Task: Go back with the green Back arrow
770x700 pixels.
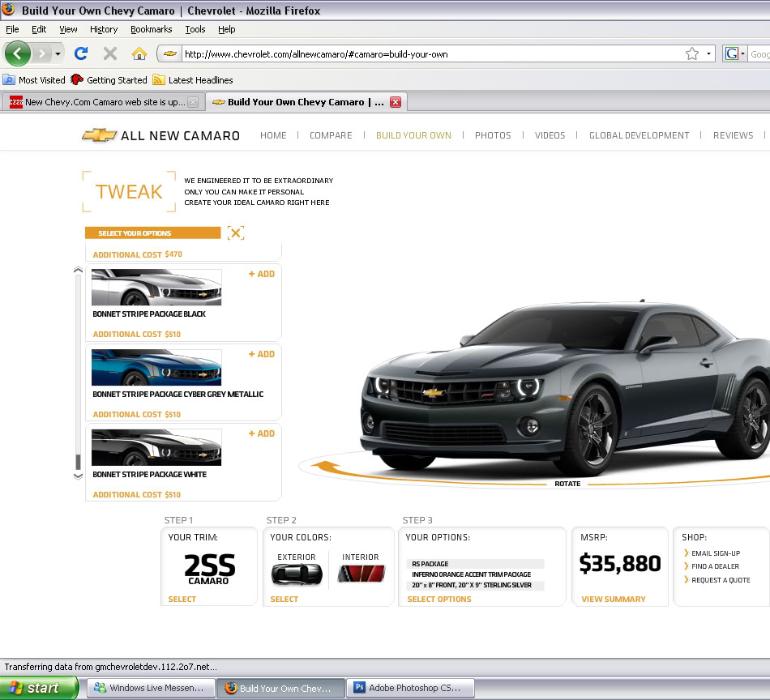Action: click(x=18, y=53)
